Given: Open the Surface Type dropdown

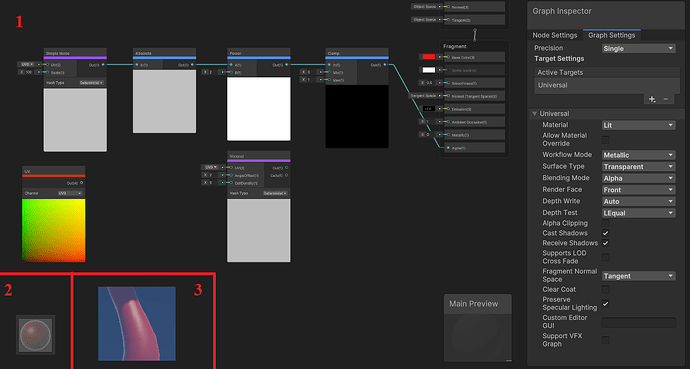Looking at the screenshot, I should click(x=639, y=167).
